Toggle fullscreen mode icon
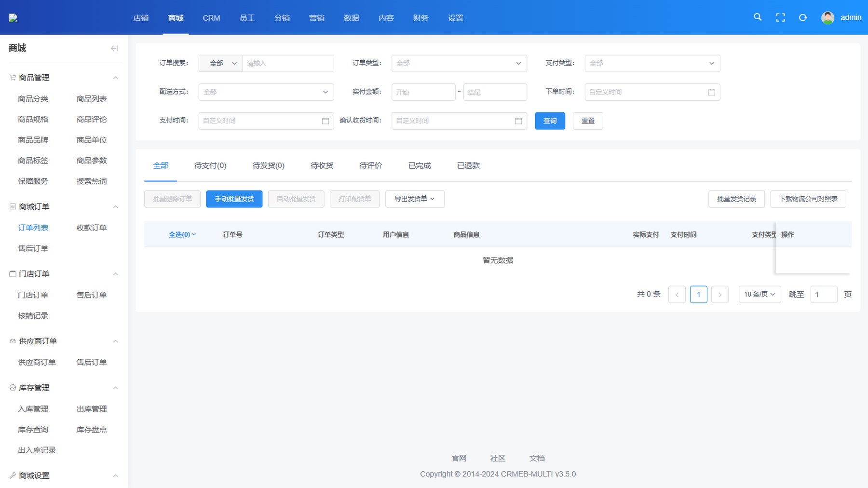This screenshot has height=488, width=868. pos(780,18)
